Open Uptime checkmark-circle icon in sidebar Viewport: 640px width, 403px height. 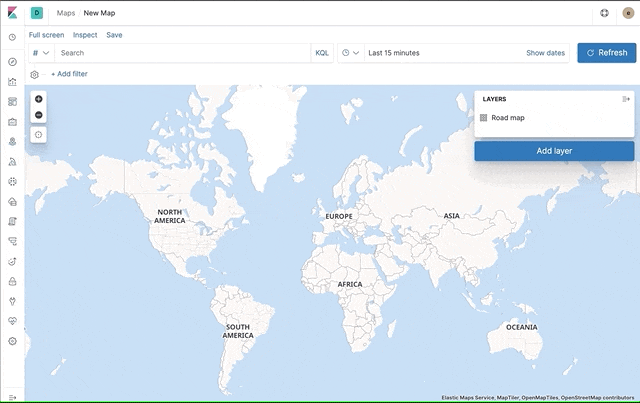13,261
